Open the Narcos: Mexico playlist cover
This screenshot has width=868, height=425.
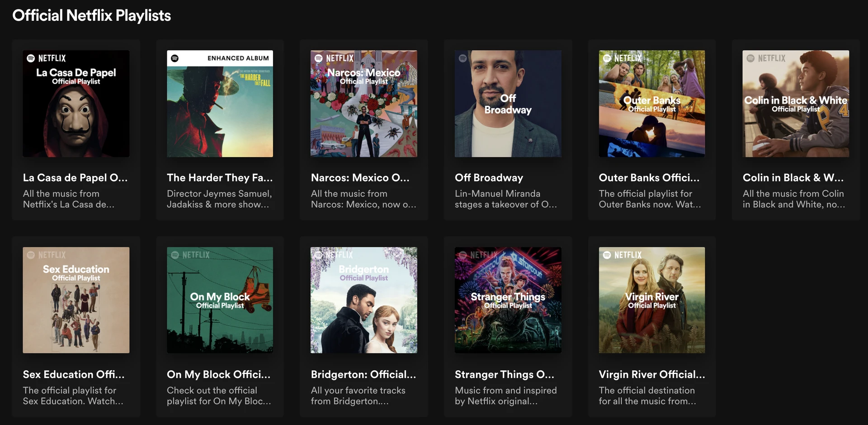pos(364,104)
